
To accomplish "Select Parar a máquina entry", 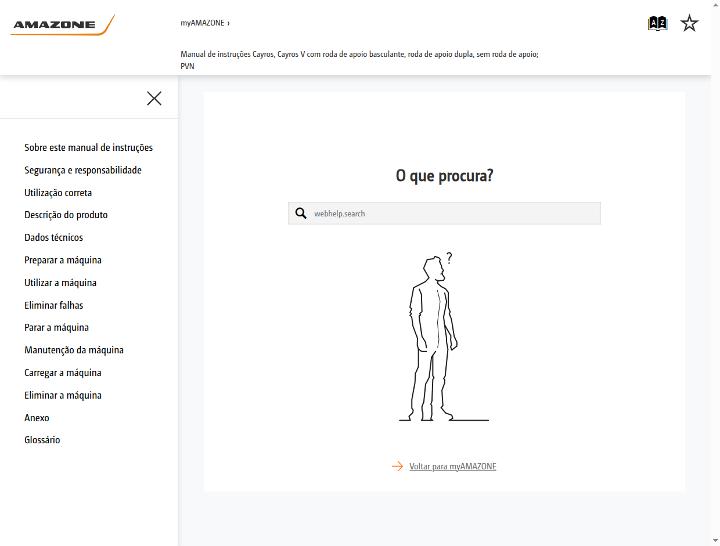I will coord(56,327).
